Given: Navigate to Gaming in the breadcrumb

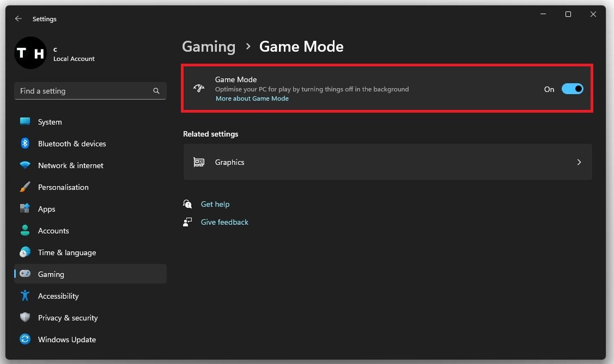Looking at the screenshot, I should (x=209, y=47).
